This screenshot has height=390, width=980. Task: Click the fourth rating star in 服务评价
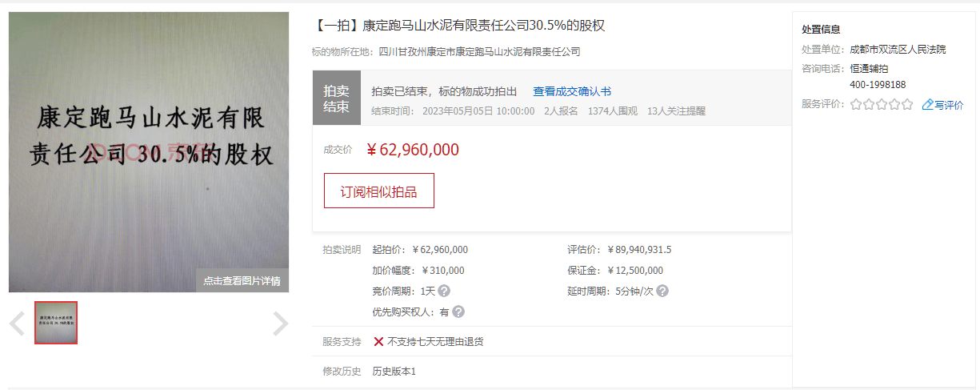click(x=894, y=105)
